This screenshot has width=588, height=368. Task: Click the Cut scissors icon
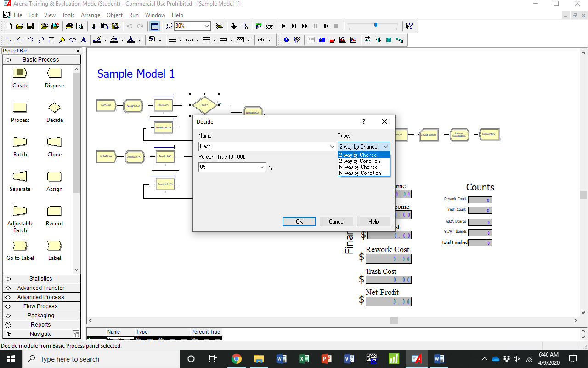pos(94,26)
